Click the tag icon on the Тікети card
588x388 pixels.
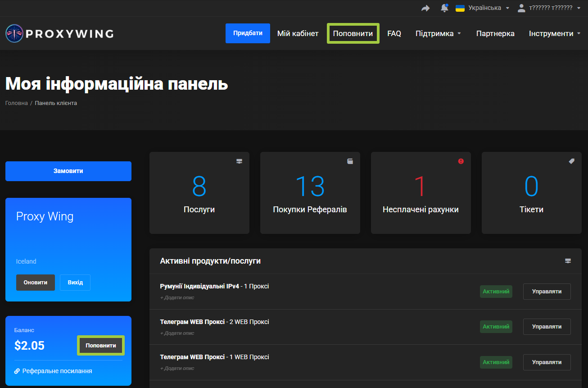coord(571,161)
